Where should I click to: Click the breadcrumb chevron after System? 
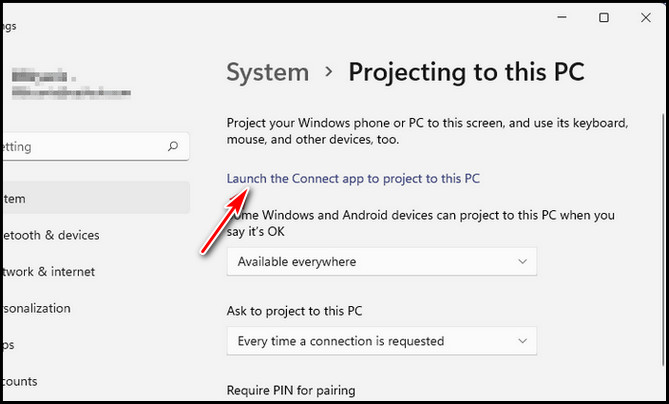(329, 72)
